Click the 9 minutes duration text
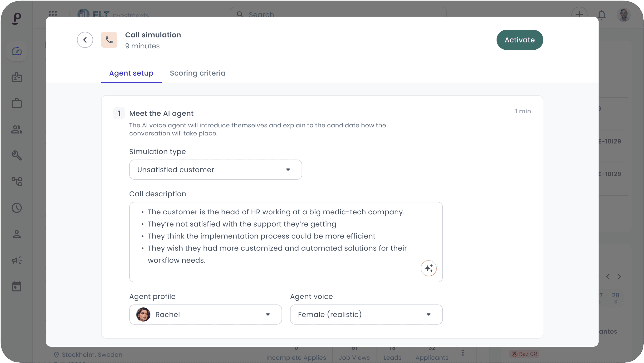This screenshot has width=644, height=363. pyautogui.click(x=142, y=46)
